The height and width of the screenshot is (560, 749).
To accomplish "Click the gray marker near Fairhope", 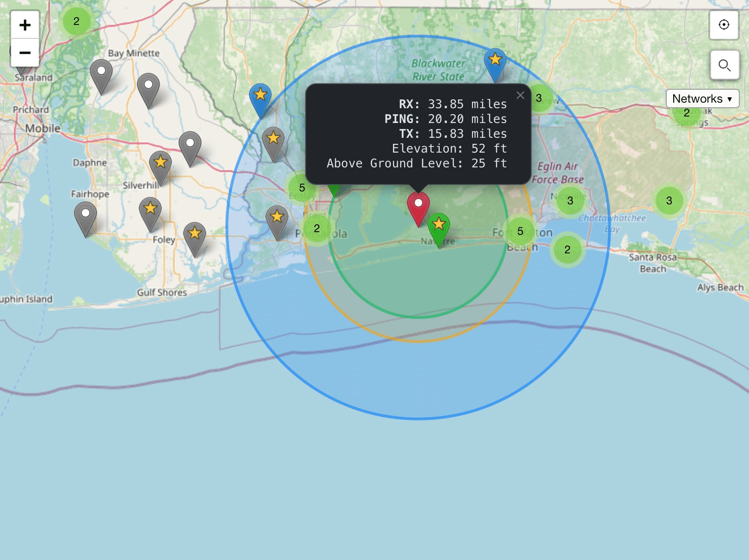I will (x=86, y=215).
